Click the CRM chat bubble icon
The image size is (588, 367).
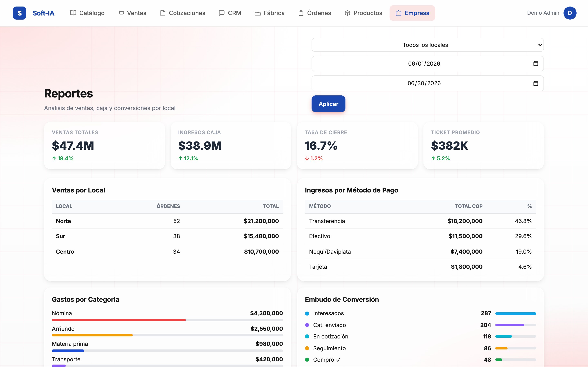coord(222,13)
